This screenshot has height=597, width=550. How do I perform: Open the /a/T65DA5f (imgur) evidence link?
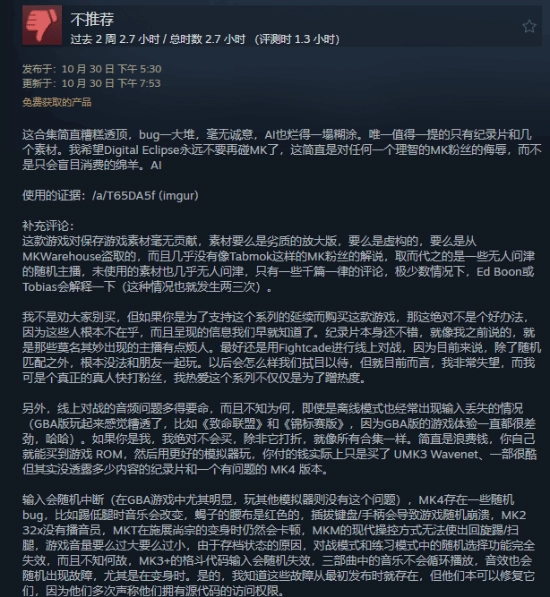click(x=145, y=196)
